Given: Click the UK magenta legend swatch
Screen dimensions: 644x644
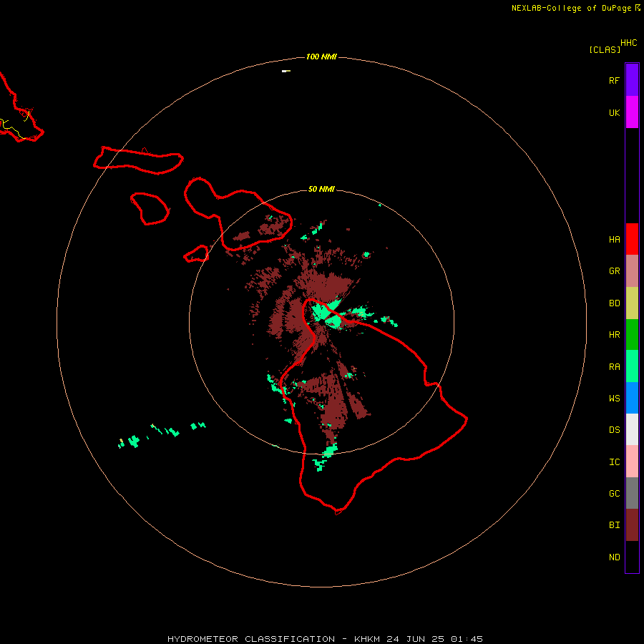Looking at the screenshot, I should [632, 112].
